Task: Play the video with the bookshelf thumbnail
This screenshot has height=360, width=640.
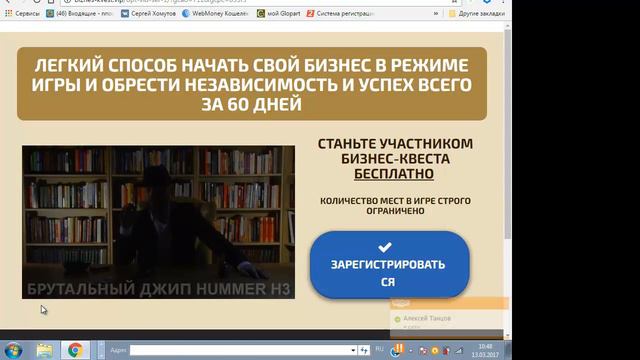Action: click(x=158, y=222)
